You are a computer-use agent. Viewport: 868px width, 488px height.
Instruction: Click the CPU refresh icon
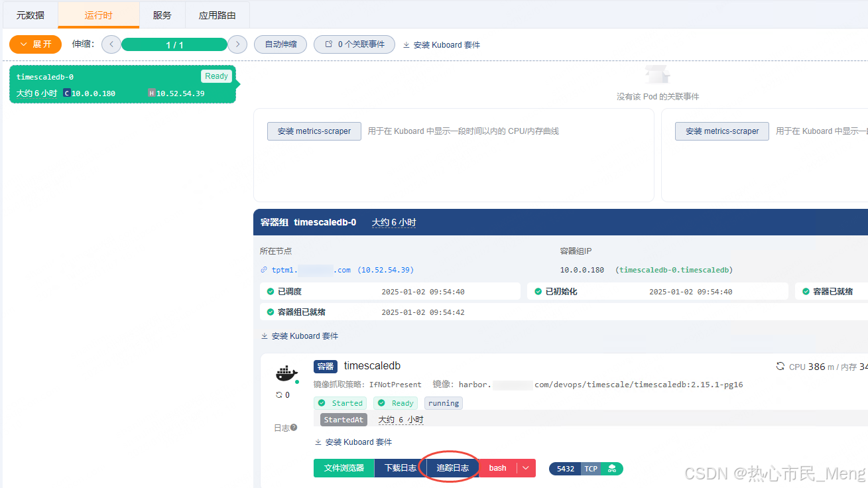780,367
